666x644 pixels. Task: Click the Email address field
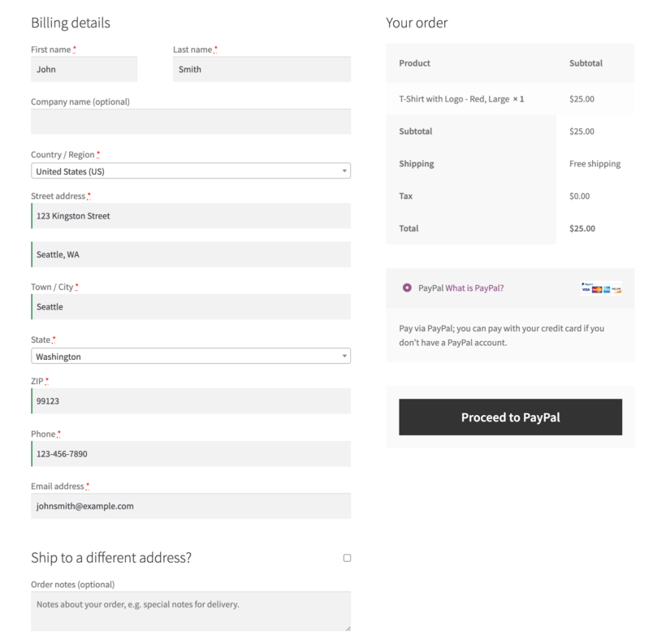point(190,505)
